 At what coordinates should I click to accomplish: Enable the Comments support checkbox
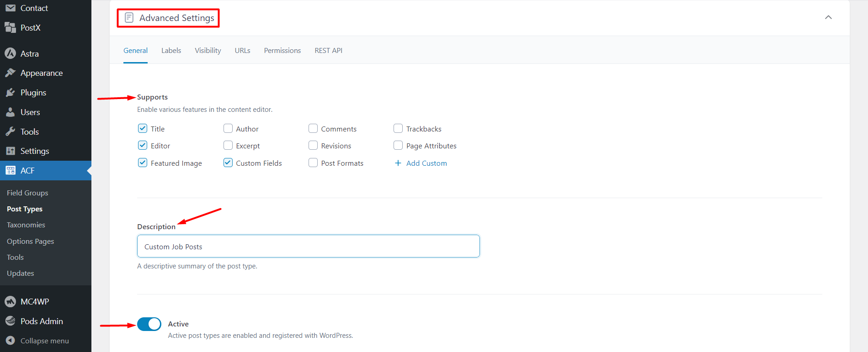313,128
